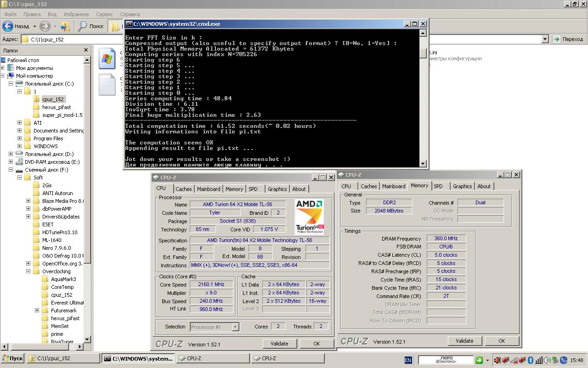
Task: Select the HDTunePro3.10 folder in tree
Action: point(60,232)
